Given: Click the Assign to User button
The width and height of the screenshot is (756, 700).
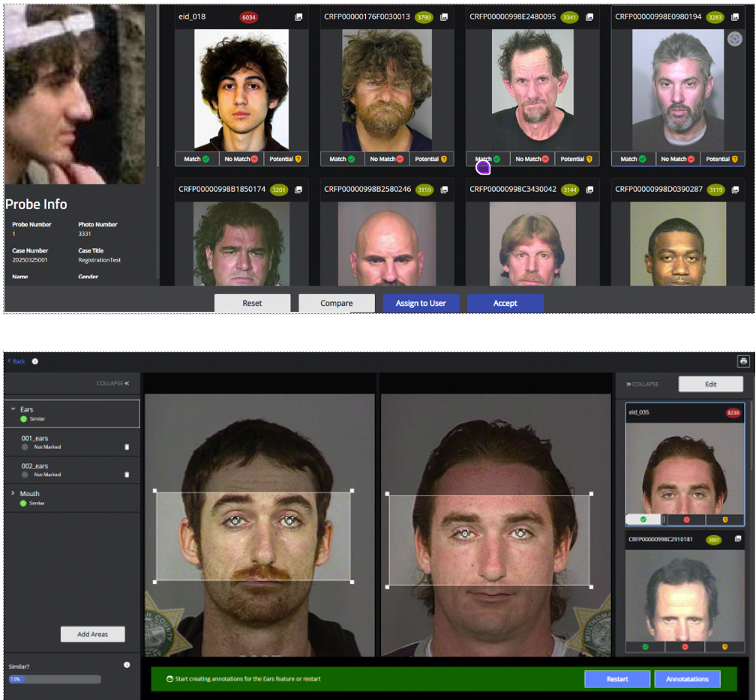Looking at the screenshot, I should (421, 303).
